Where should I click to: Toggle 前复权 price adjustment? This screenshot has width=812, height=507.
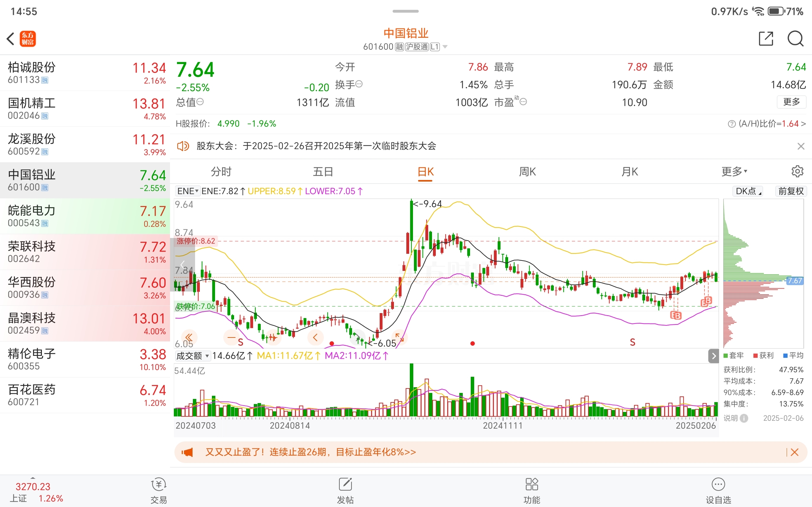click(790, 191)
